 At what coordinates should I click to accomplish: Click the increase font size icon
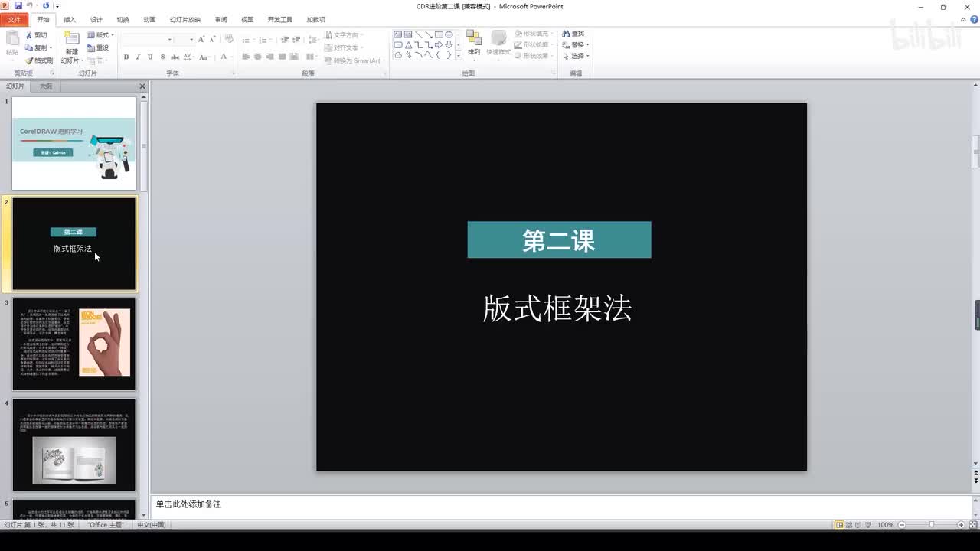coord(201,39)
